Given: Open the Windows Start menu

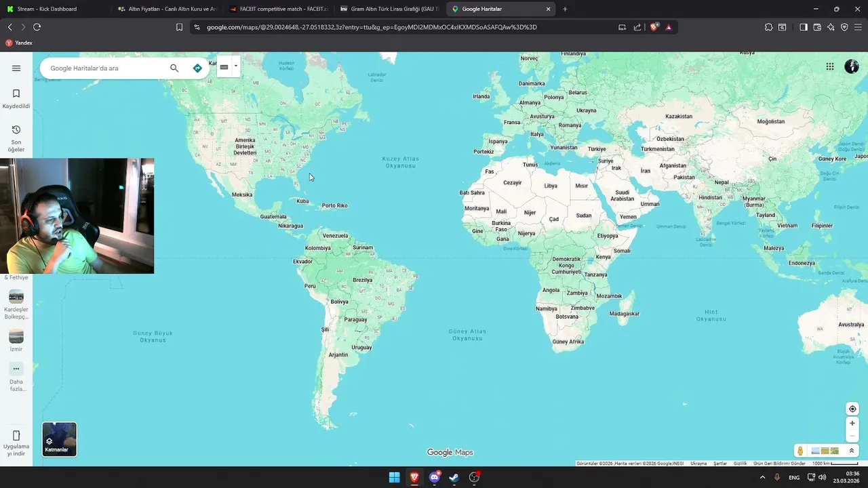Looking at the screenshot, I should [394, 477].
